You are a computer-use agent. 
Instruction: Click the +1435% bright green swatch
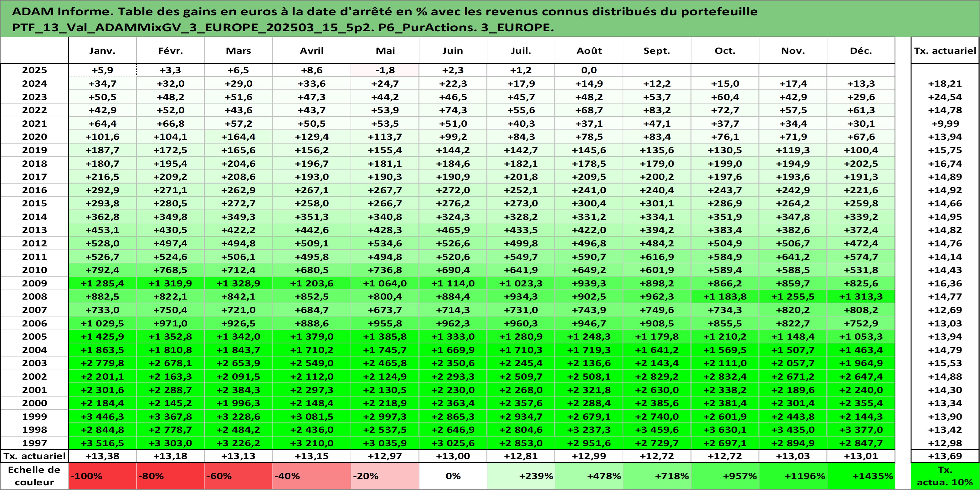pos(861,476)
